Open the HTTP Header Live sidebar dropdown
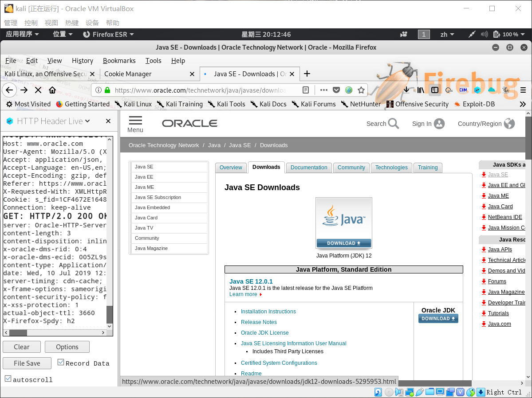 pos(87,121)
